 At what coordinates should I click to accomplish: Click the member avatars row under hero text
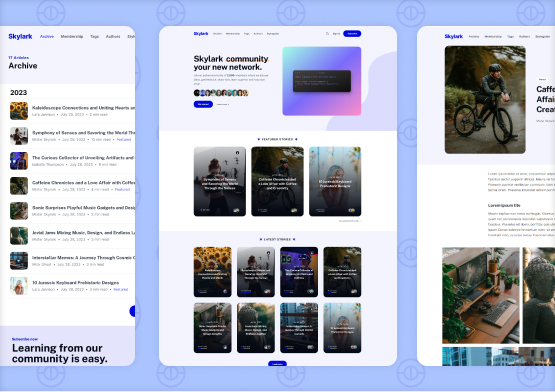(x=221, y=93)
